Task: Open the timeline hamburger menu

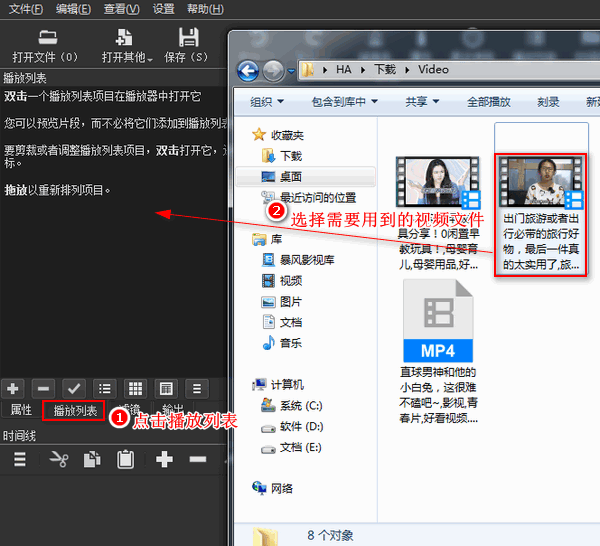Action: coord(20,459)
